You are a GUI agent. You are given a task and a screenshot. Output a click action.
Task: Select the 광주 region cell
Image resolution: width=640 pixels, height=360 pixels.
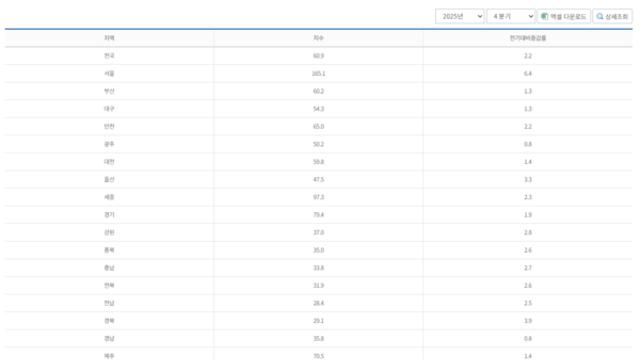click(109, 144)
